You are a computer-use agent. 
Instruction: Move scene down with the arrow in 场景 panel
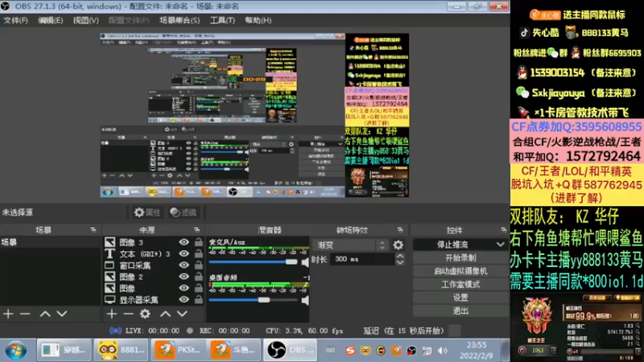[62, 314]
